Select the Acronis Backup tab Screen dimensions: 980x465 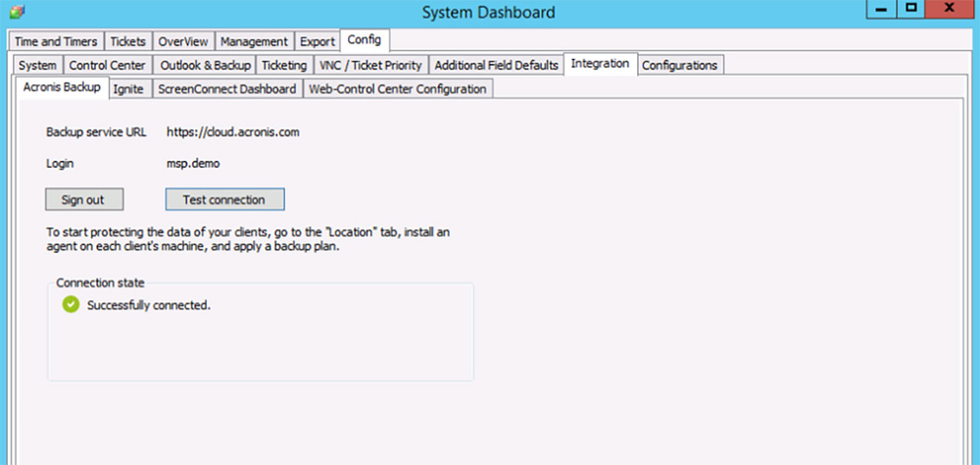click(x=62, y=87)
